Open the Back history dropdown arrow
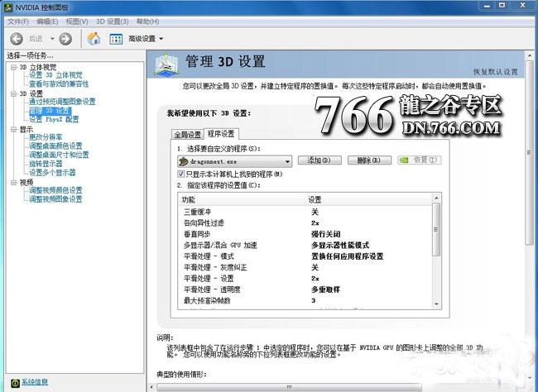This screenshot has height=392, width=538. (52, 39)
